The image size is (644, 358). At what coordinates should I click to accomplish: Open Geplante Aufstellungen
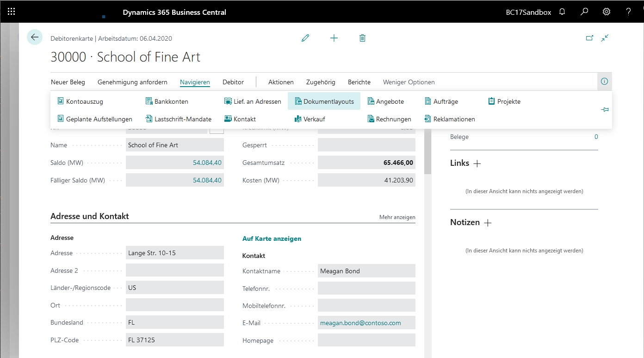95,119
